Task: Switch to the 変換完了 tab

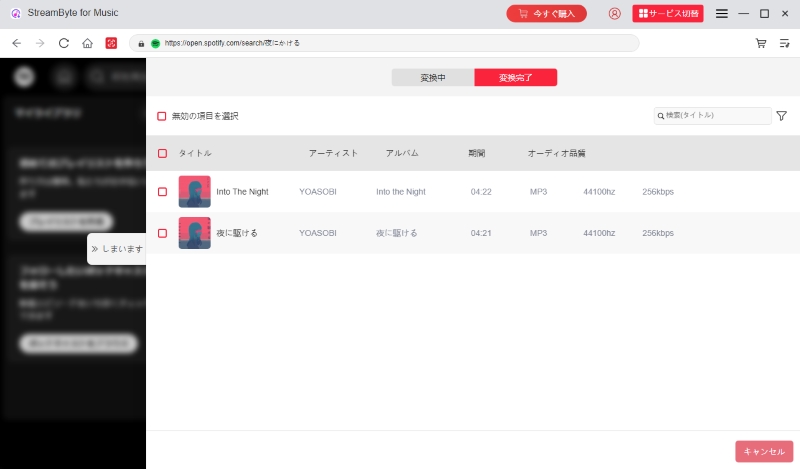Action: tap(515, 78)
